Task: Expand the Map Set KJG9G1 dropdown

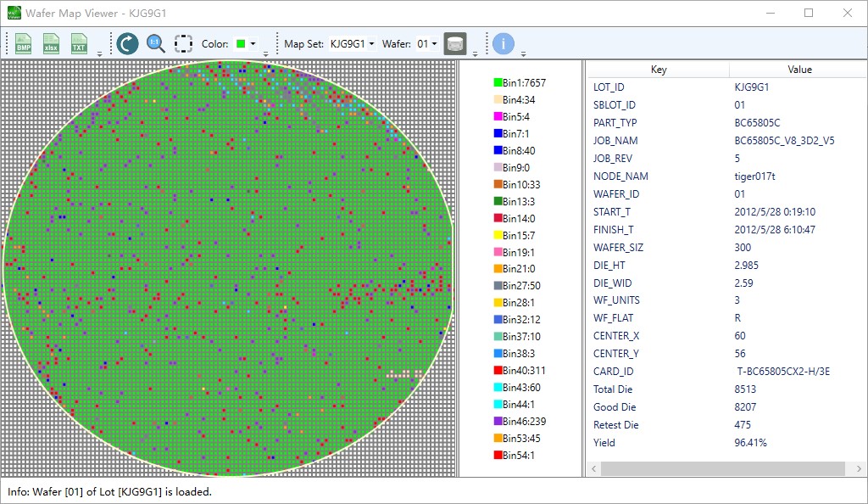Action: click(352, 43)
